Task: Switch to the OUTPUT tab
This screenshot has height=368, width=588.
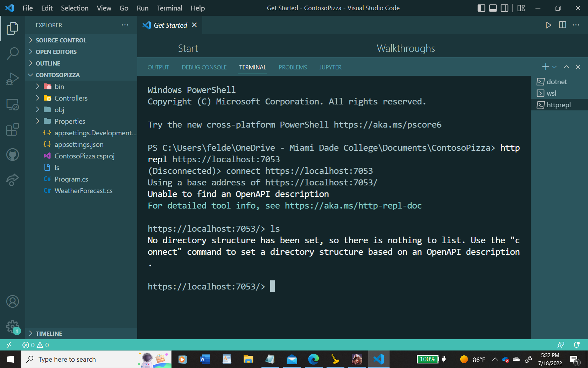Action: (x=158, y=67)
